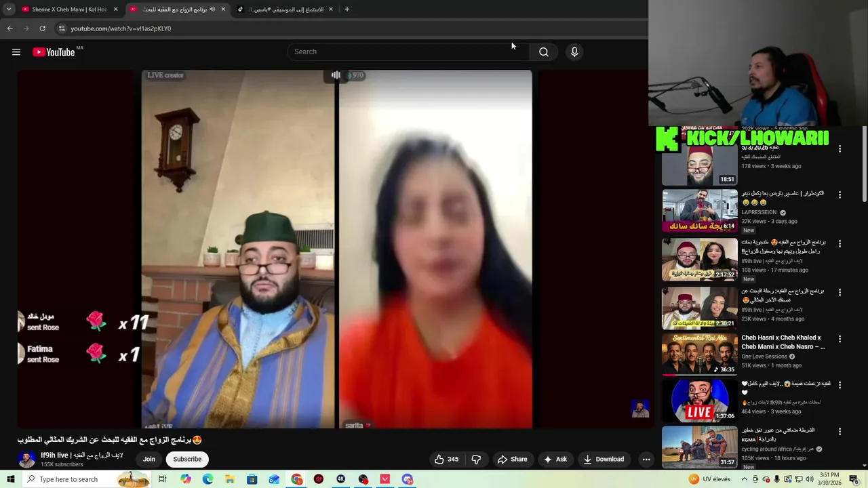Open options for cycling around africa video

840,431
